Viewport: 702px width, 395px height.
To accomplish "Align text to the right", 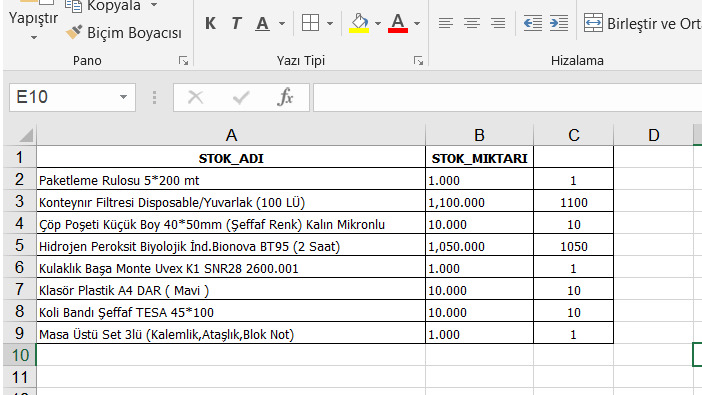I will [498, 23].
